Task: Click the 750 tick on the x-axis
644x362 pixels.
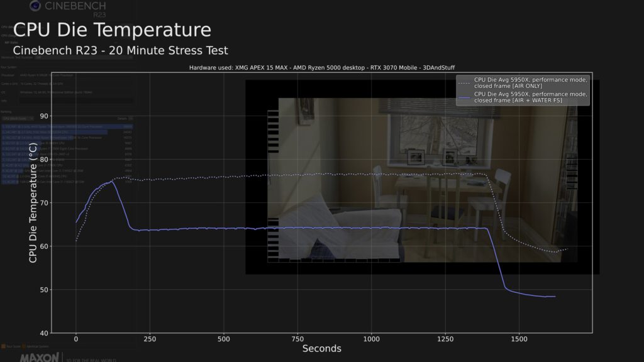Action: [297, 339]
